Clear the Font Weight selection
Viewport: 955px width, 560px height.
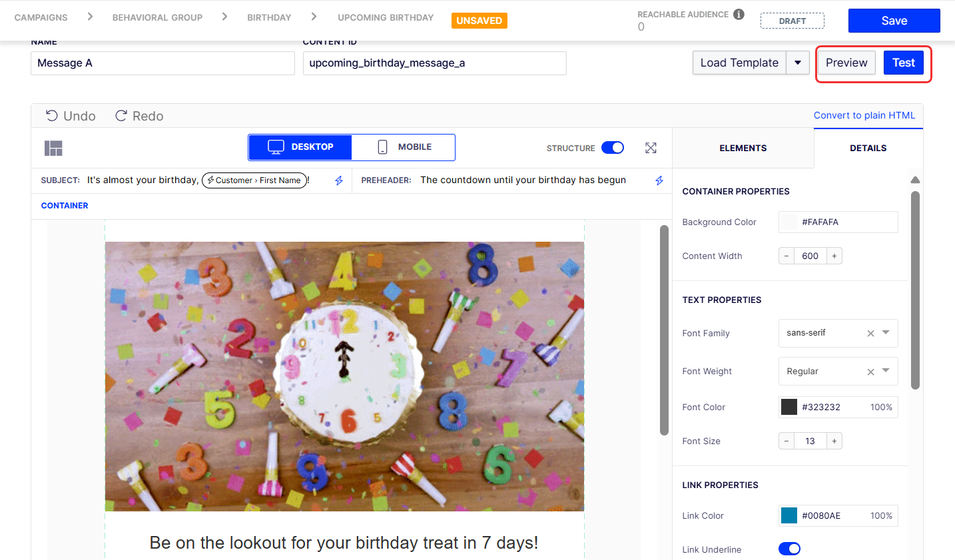click(870, 372)
